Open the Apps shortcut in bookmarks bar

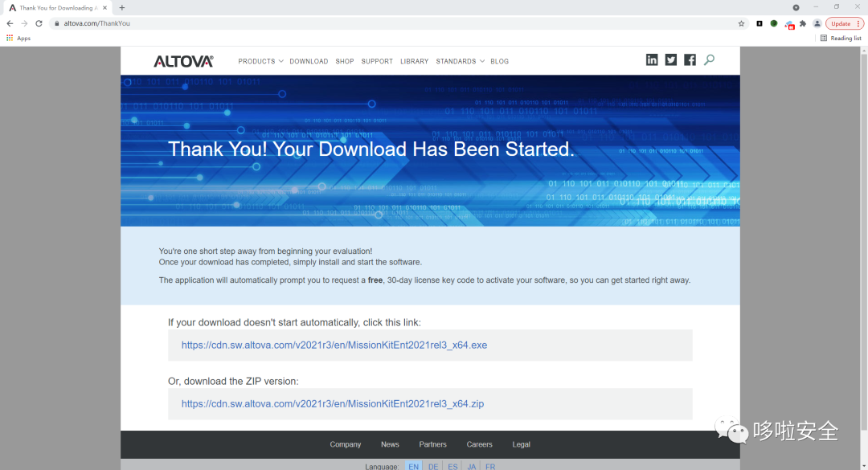point(18,39)
